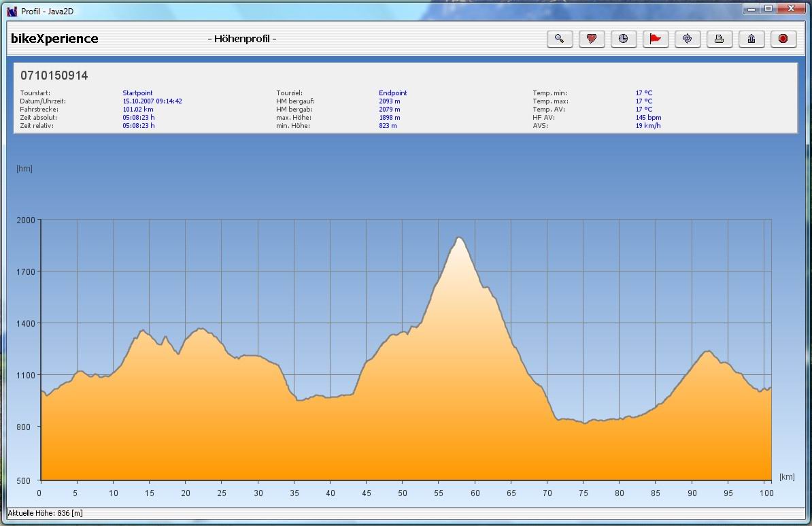Click the highest peak of the elevation profile
Image resolution: width=812 pixels, height=526 pixels.
460,237
